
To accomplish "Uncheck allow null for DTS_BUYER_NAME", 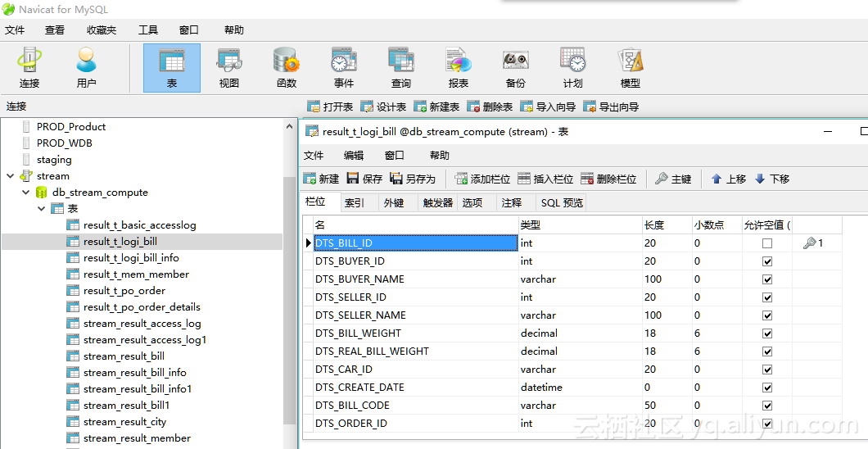I will point(766,279).
